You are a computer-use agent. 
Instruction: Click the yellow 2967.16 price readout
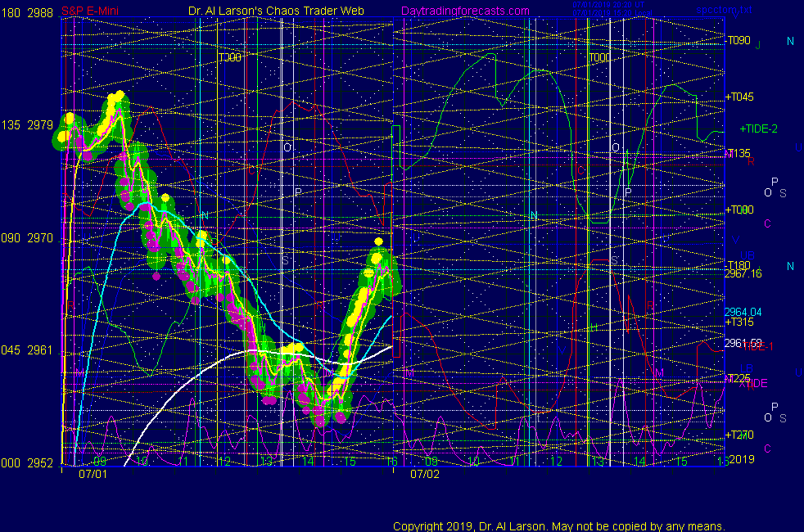(x=743, y=273)
